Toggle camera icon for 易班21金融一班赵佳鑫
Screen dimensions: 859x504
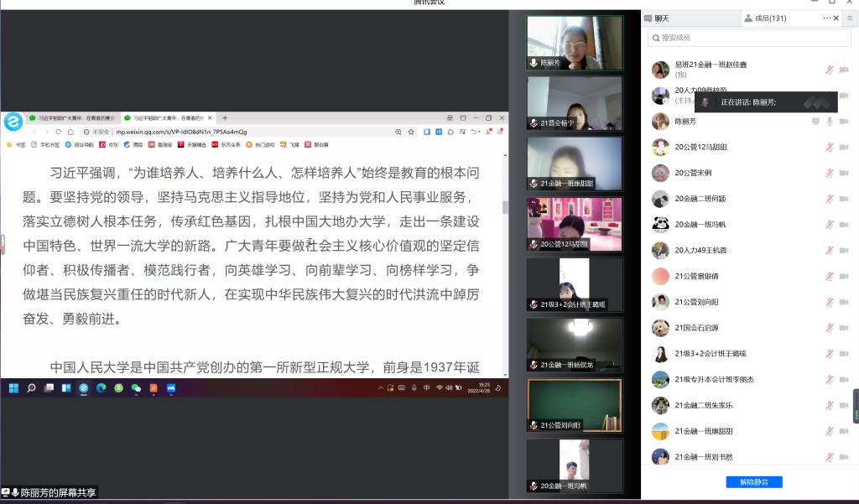click(x=843, y=70)
